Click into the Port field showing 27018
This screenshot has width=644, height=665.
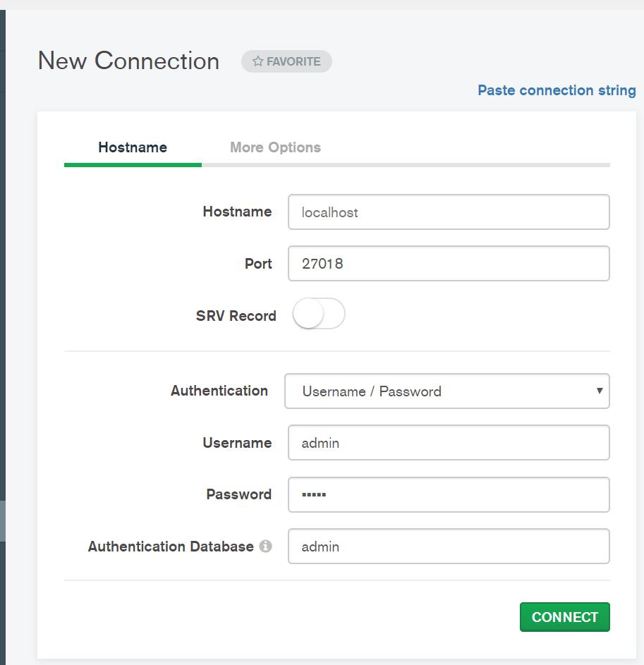[449, 263]
